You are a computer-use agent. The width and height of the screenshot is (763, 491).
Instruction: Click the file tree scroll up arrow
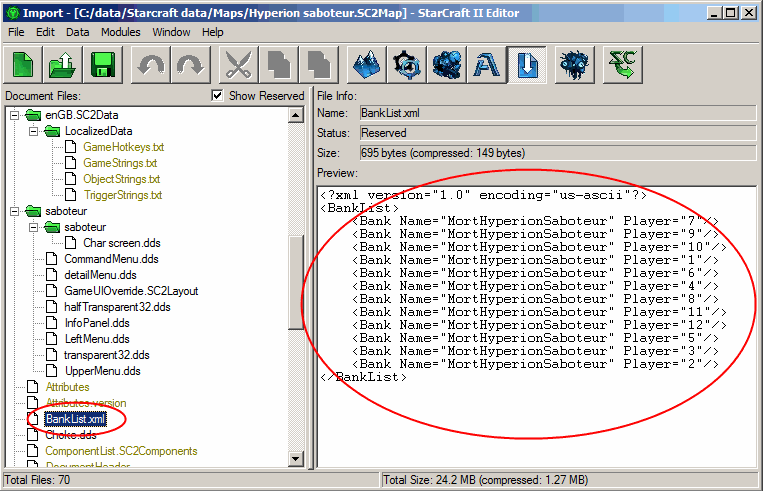click(x=296, y=115)
